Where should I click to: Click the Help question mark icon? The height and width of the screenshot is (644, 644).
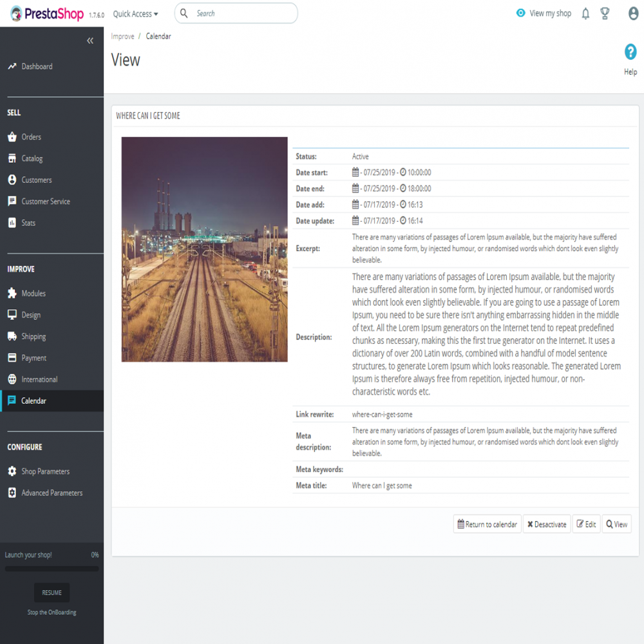coord(630,53)
